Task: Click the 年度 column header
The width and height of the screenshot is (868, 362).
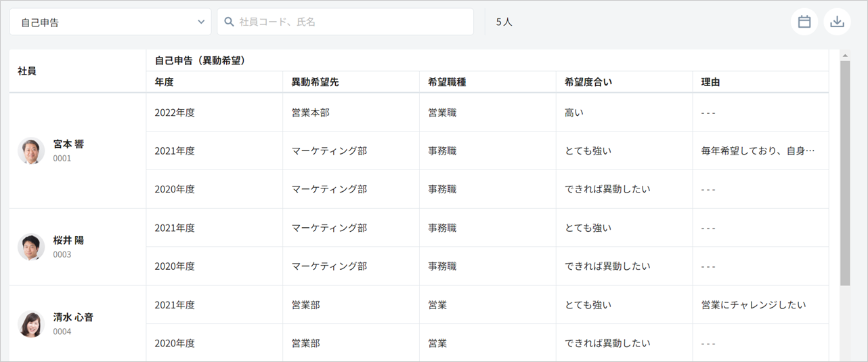Action: [x=164, y=82]
